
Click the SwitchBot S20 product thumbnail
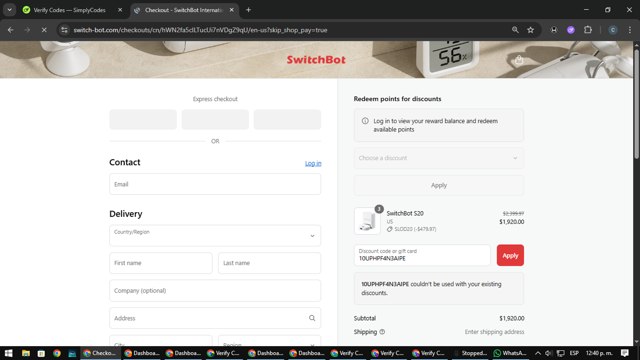(x=367, y=221)
